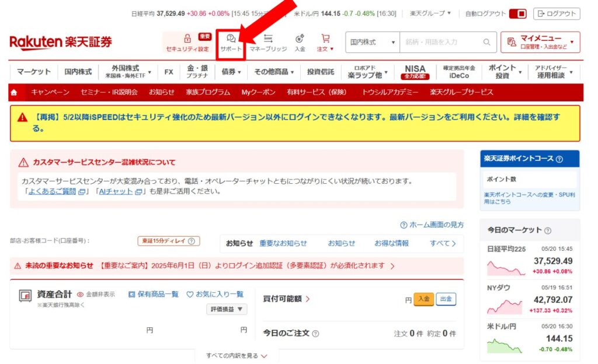The image size is (598, 364).
Task: Expand the 楽天グループ dropdown
Action: click(x=430, y=13)
